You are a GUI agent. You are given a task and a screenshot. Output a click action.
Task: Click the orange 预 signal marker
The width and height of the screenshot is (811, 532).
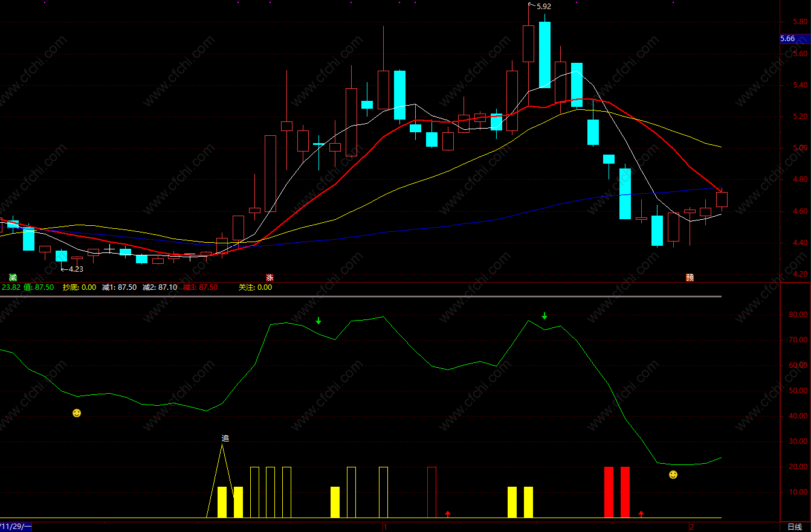[690, 278]
